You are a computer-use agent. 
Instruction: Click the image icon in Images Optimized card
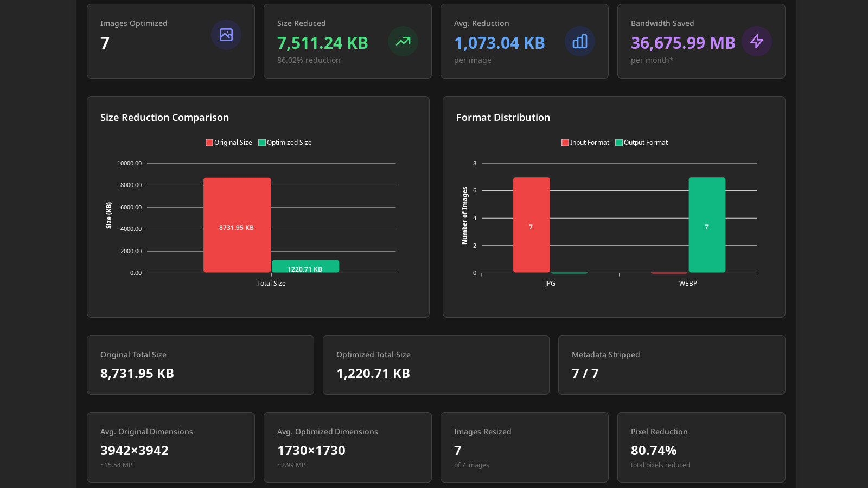pos(226,35)
